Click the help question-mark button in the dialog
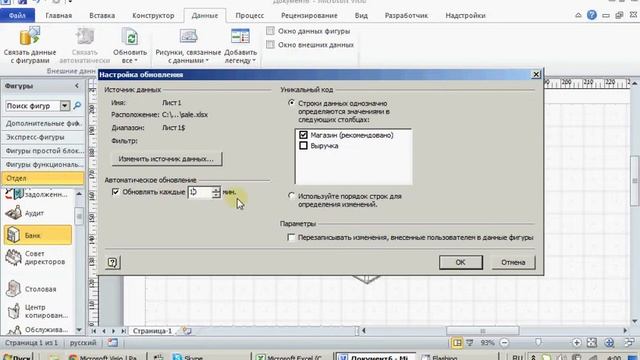Image resolution: width=640 pixels, height=360 pixels. pyautogui.click(x=113, y=262)
